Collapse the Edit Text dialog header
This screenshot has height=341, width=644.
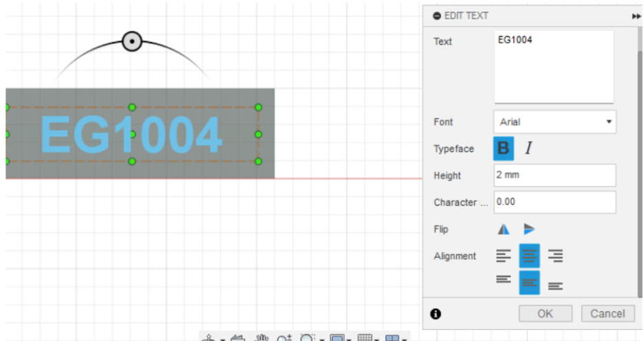[437, 16]
